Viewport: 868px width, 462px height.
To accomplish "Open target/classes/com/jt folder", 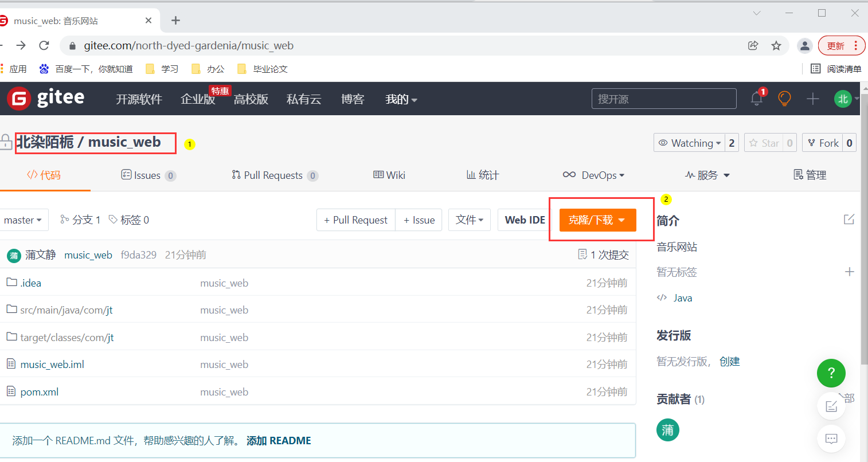I will (67, 338).
